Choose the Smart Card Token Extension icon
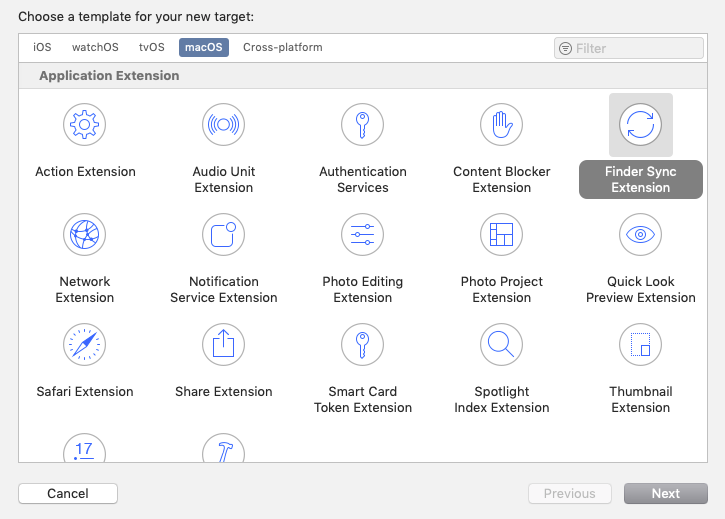Image resolution: width=725 pixels, height=519 pixels. [362, 345]
